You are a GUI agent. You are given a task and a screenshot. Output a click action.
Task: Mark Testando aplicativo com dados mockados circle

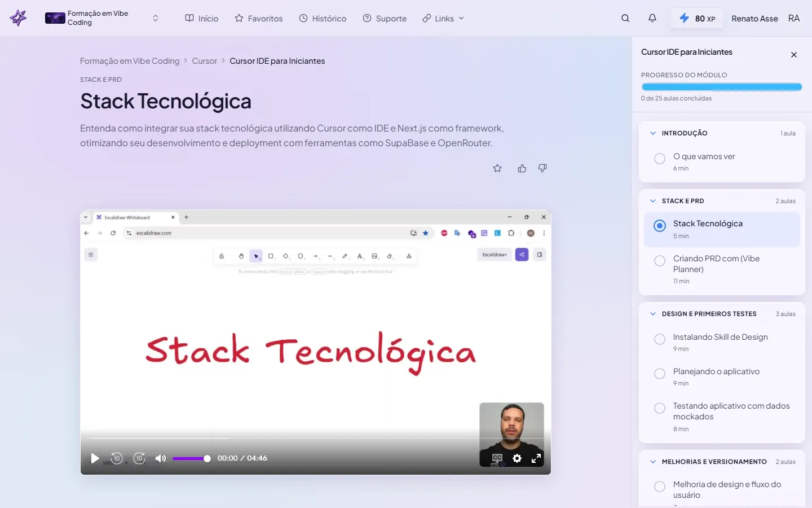[660, 408]
